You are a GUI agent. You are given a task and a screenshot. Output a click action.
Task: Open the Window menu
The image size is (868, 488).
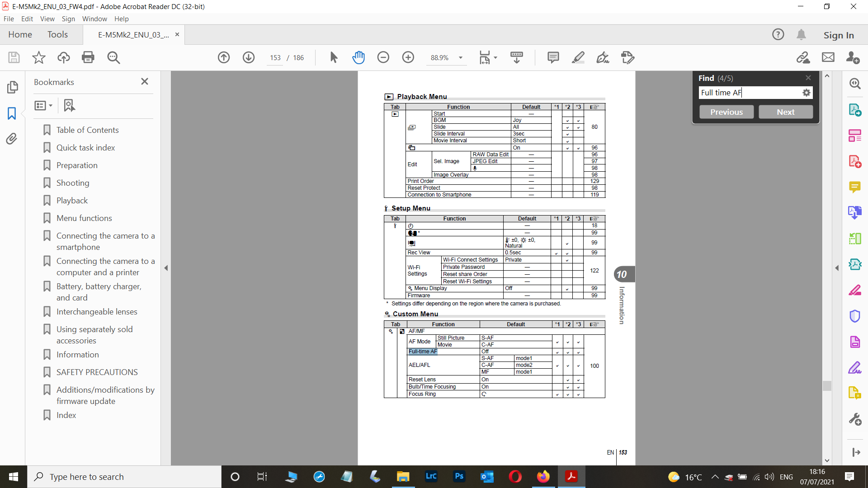(x=94, y=19)
